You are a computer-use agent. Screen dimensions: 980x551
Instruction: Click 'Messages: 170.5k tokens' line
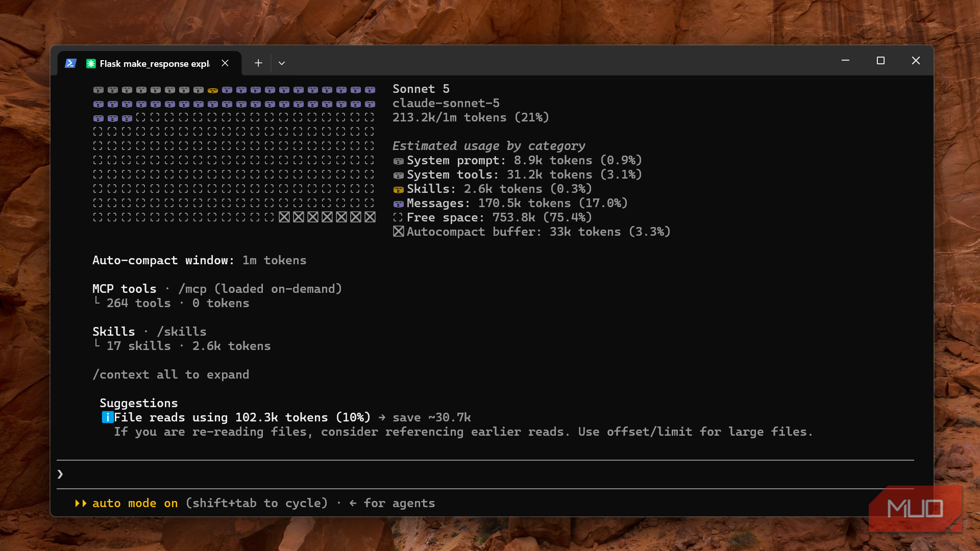[x=517, y=203]
